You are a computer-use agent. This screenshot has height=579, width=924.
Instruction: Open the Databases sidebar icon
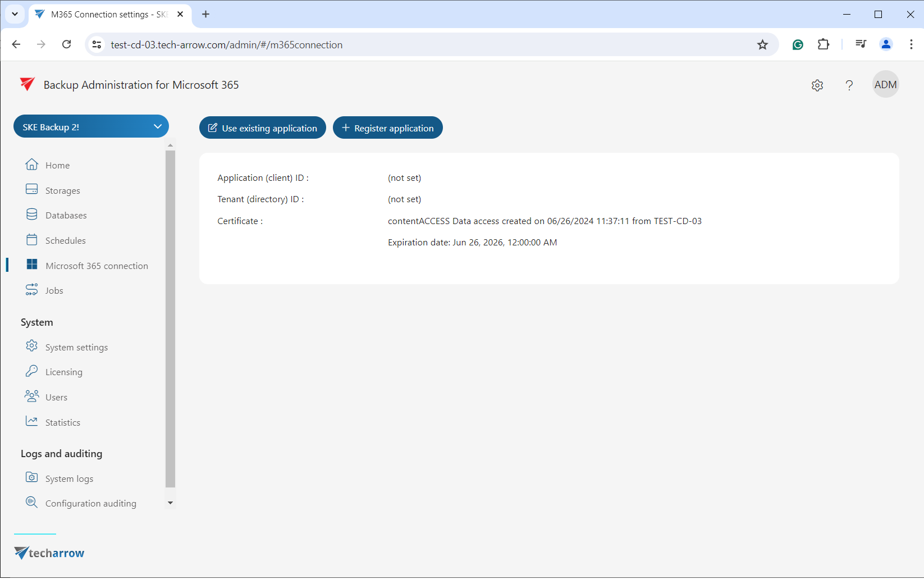tap(32, 215)
